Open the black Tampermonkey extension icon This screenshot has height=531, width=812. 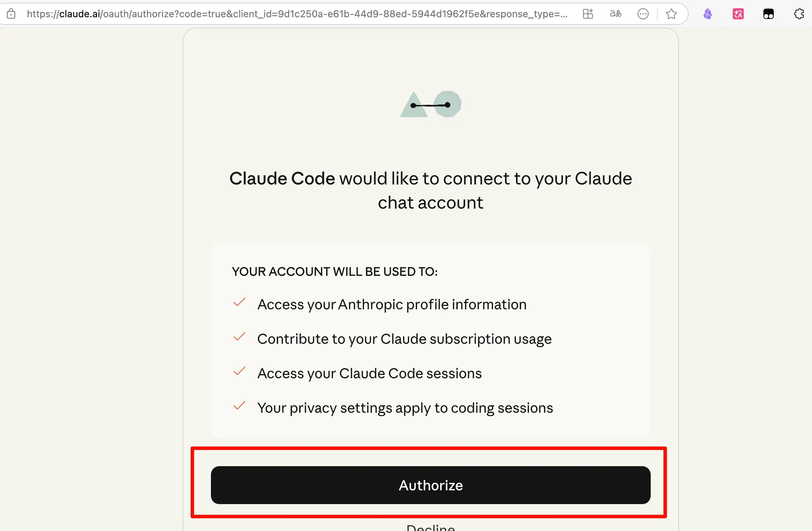click(768, 14)
